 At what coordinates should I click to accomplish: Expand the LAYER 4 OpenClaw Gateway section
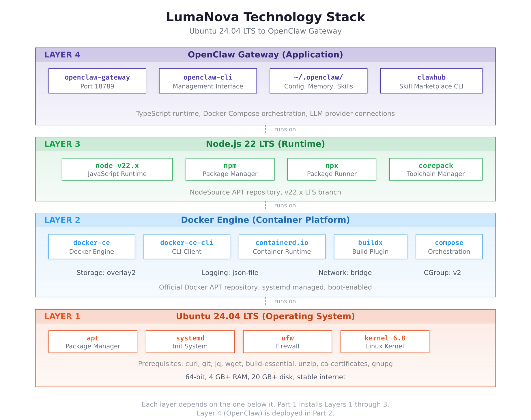[265, 54]
